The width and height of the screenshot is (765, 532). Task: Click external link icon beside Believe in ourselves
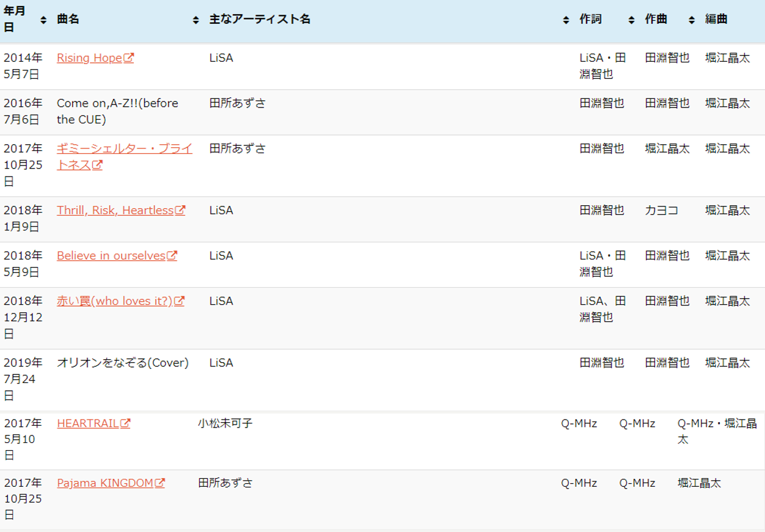pyautogui.click(x=172, y=256)
